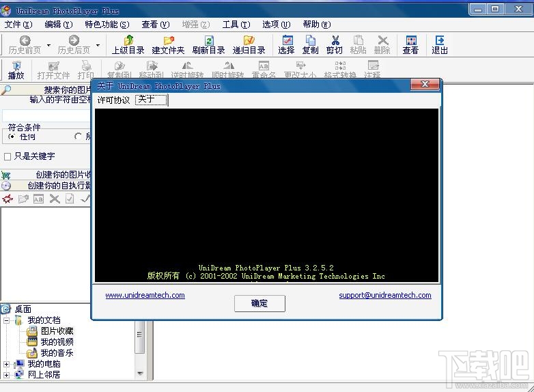Select 桌面 in the folder tree

(x=23, y=309)
